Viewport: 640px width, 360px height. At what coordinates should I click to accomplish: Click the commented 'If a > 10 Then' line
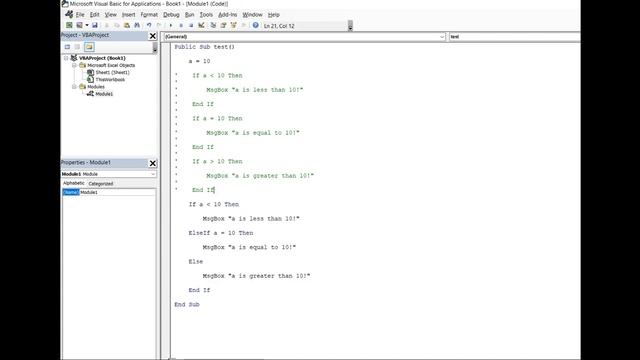[217, 162]
